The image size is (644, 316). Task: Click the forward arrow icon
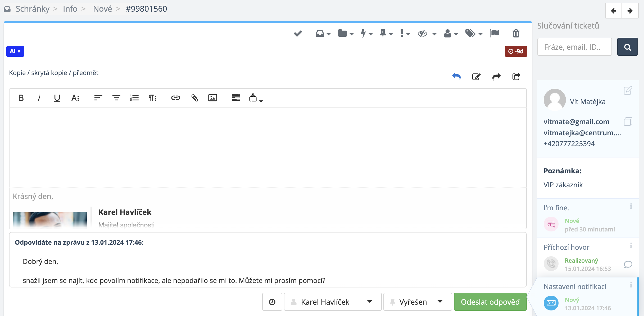(496, 77)
